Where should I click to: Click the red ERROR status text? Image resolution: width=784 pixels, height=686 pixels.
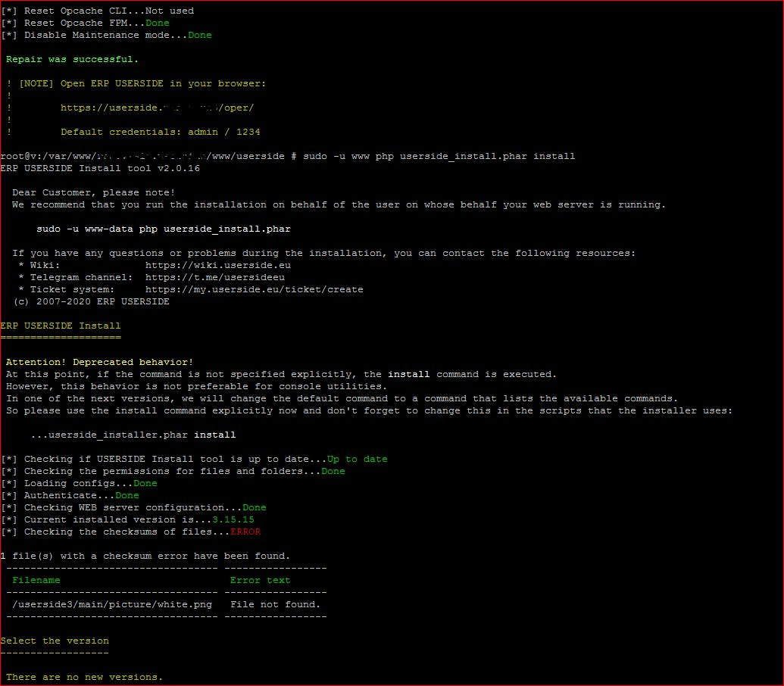(245, 532)
